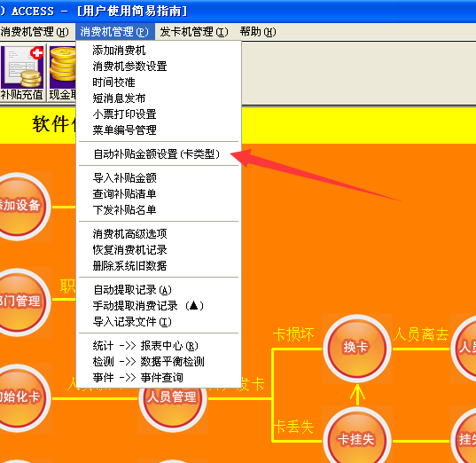The width and height of the screenshot is (476, 463).
Task: Open the 发卡机管理(I) menu
Action: (194, 32)
